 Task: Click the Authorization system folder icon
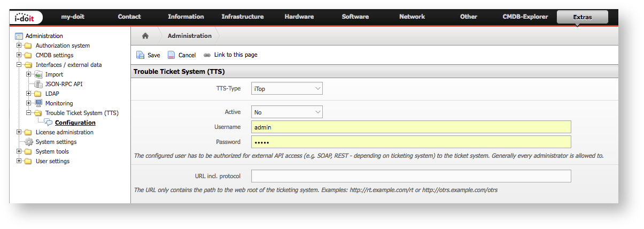pos(28,45)
